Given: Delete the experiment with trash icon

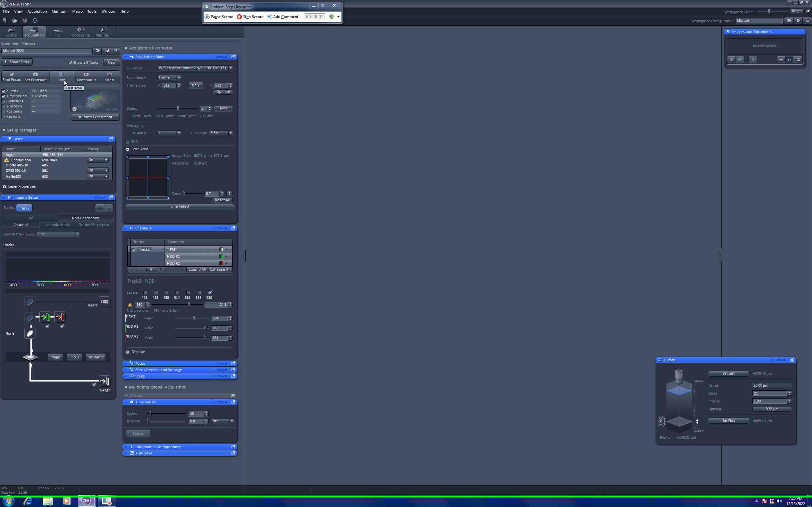Looking at the screenshot, I should pyautogui.click(x=116, y=51).
